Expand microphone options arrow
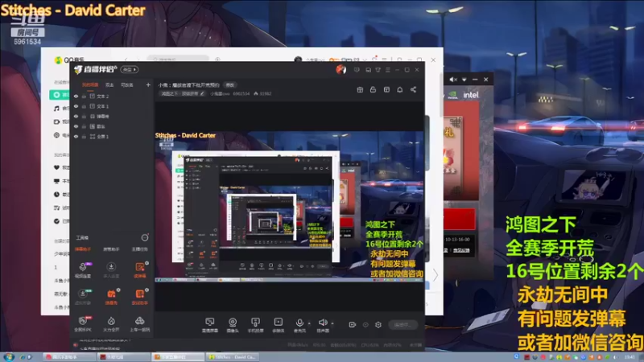This screenshot has height=362, width=644. click(309, 323)
